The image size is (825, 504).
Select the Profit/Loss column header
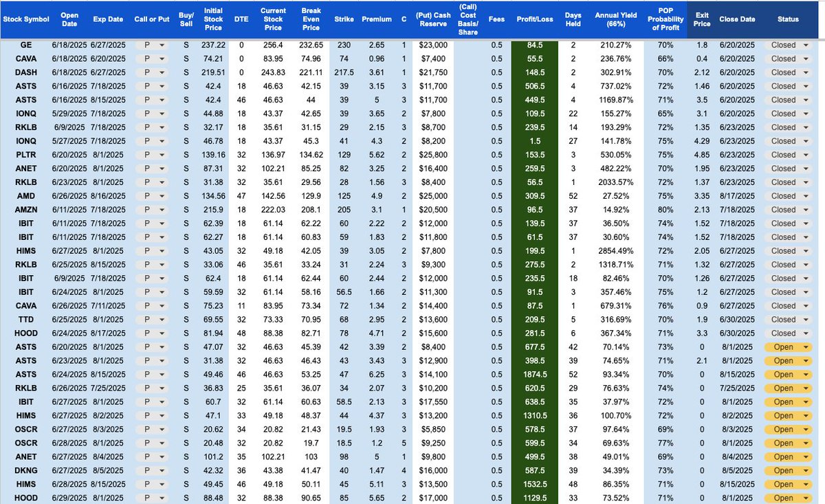click(x=535, y=19)
